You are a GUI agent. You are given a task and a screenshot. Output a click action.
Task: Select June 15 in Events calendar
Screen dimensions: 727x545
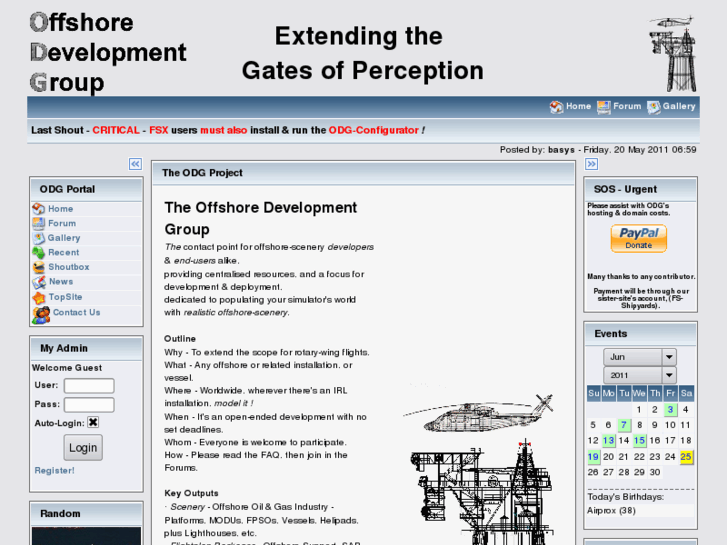coord(639,441)
